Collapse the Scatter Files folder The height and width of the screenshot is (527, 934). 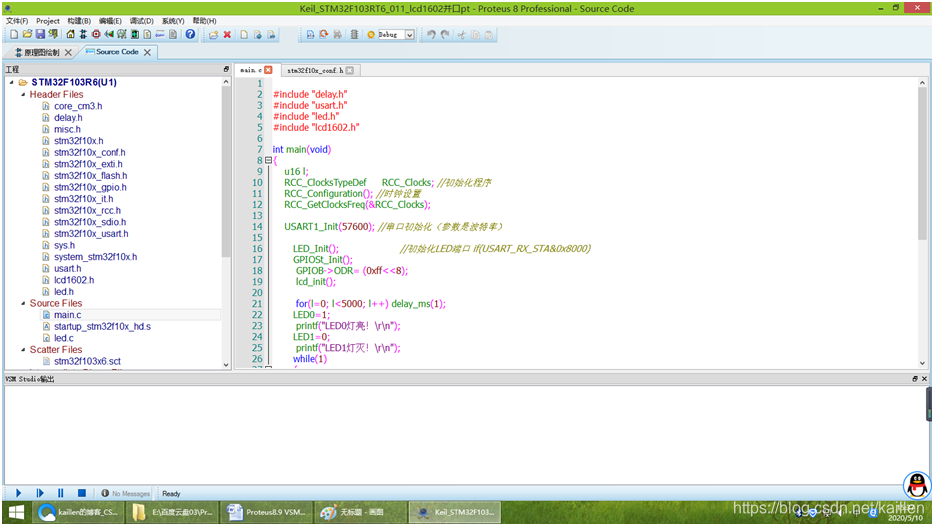23,350
